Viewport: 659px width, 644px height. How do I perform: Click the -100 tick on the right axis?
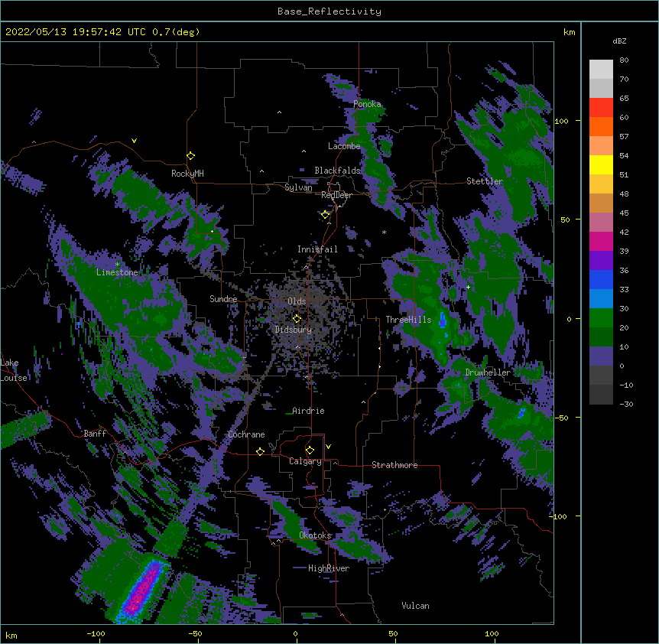(559, 516)
